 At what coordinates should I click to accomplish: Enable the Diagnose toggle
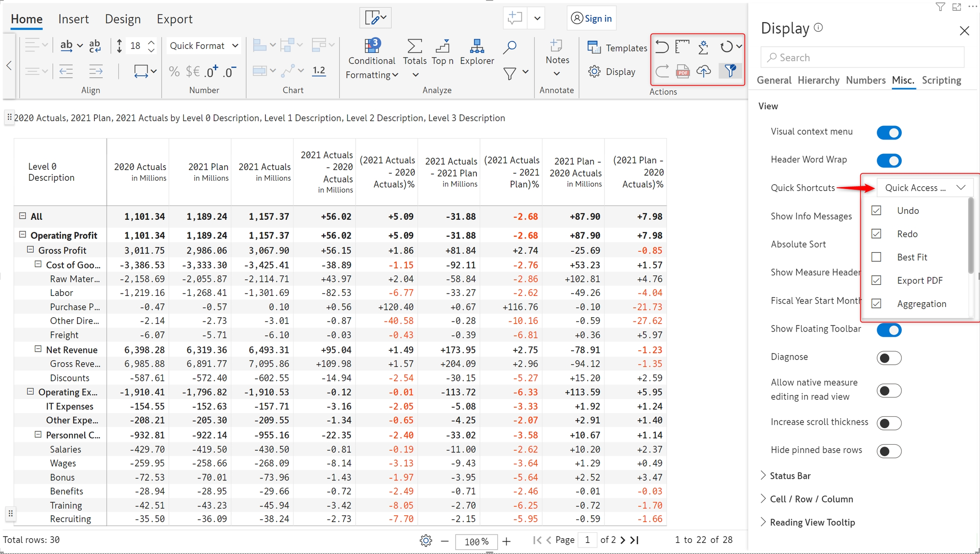pyautogui.click(x=889, y=358)
